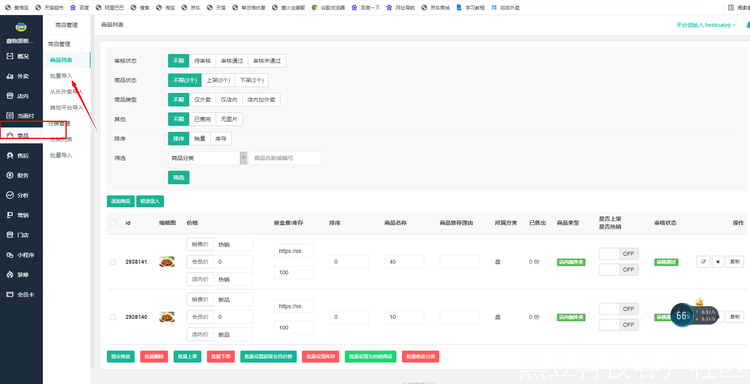Image resolution: width=750 pixels, height=384 pixels.
Task: Open the 谷歌浏览器 bookmark with Chrome icon
Action: [328, 8]
